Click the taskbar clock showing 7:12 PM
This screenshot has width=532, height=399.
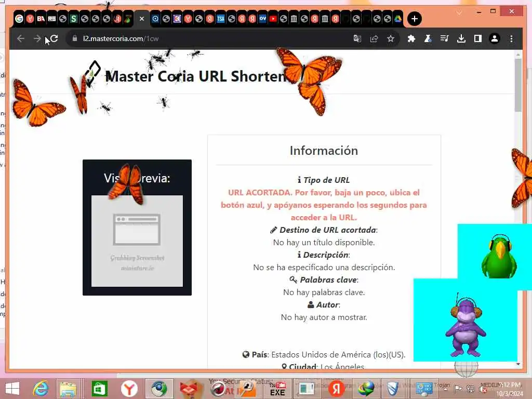point(509,389)
